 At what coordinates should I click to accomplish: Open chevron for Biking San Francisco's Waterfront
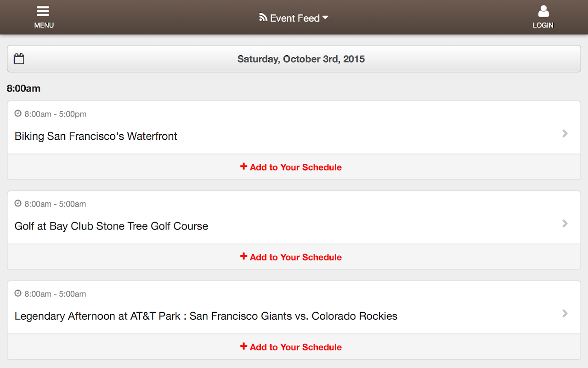[565, 133]
